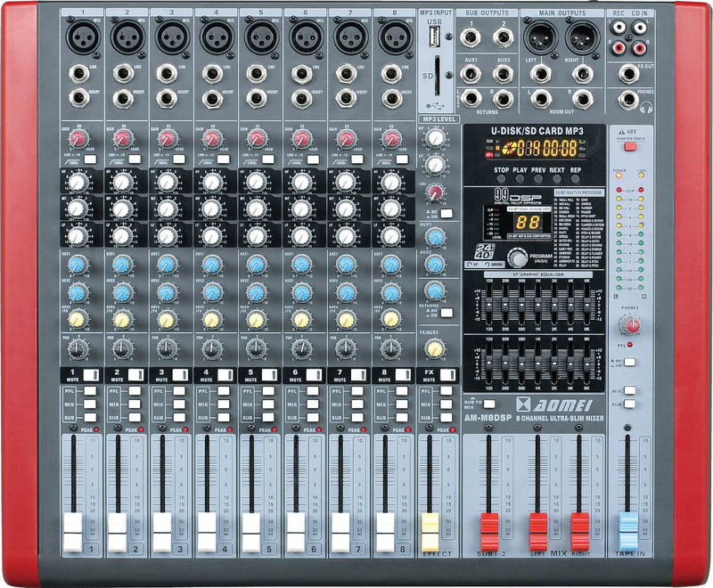The image size is (713, 588).
Task: Click the channel 5 AUX2 blue knob
Action: click(257, 292)
